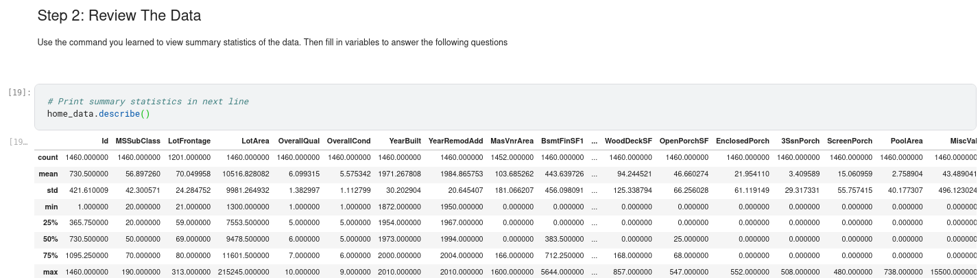This screenshot has width=980, height=278.
Task: Select the YearRemodAdd column header
Action: coord(455,141)
